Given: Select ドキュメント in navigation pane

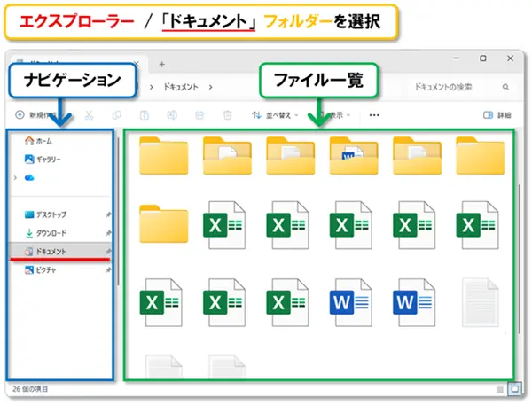Looking at the screenshot, I should 59,252.
